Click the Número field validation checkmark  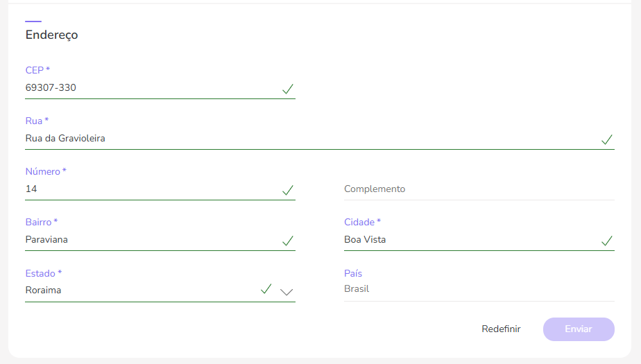[288, 190]
